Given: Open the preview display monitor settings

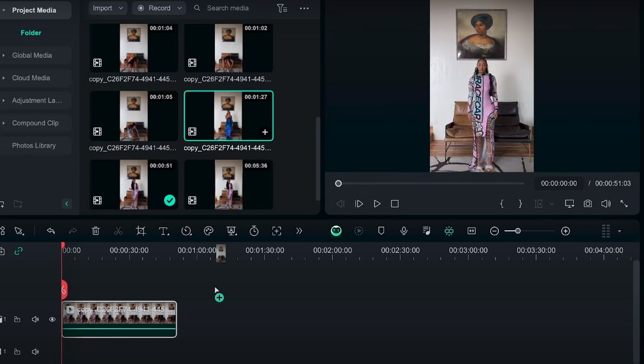Looking at the screenshot, I should point(569,203).
